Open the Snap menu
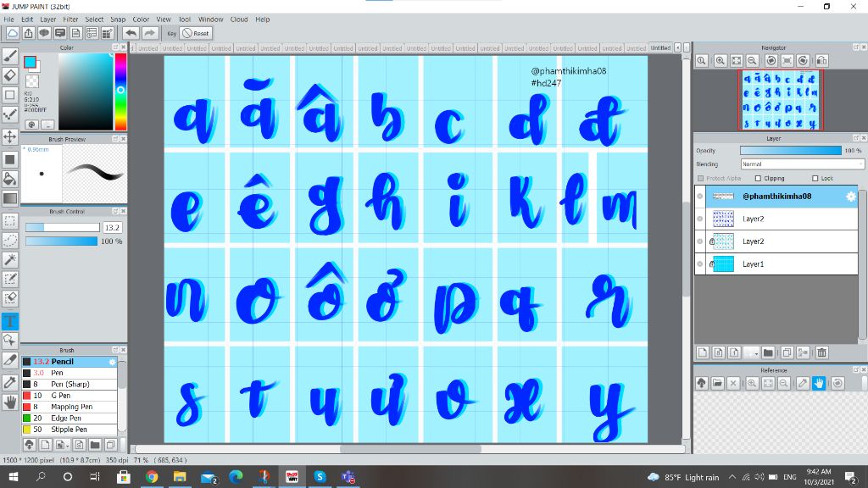868x488 pixels. [118, 19]
